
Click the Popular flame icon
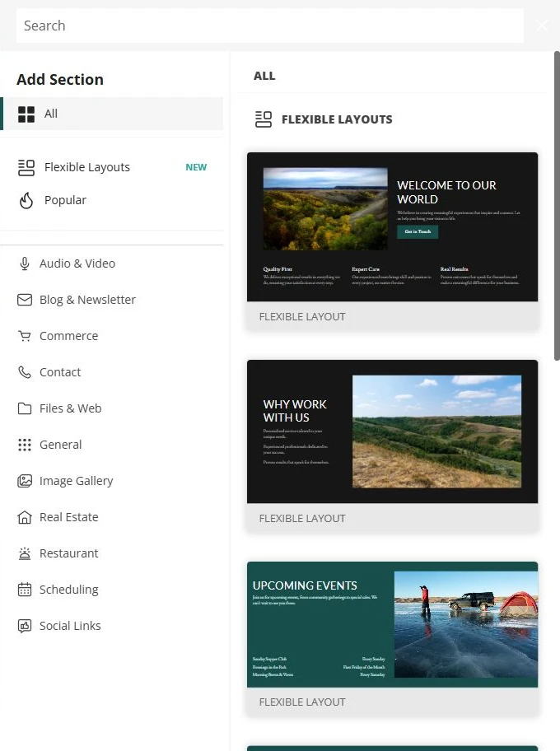pos(26,200)
